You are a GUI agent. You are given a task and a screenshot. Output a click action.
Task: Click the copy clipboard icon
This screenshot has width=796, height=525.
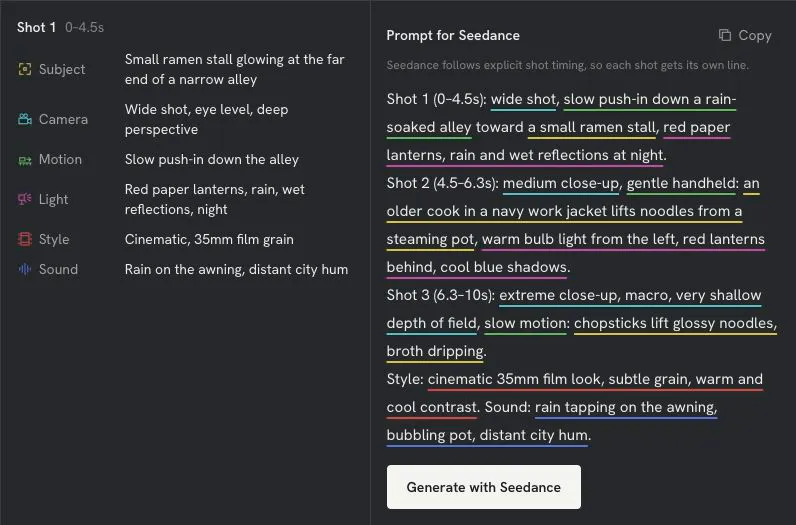[725, 35]
